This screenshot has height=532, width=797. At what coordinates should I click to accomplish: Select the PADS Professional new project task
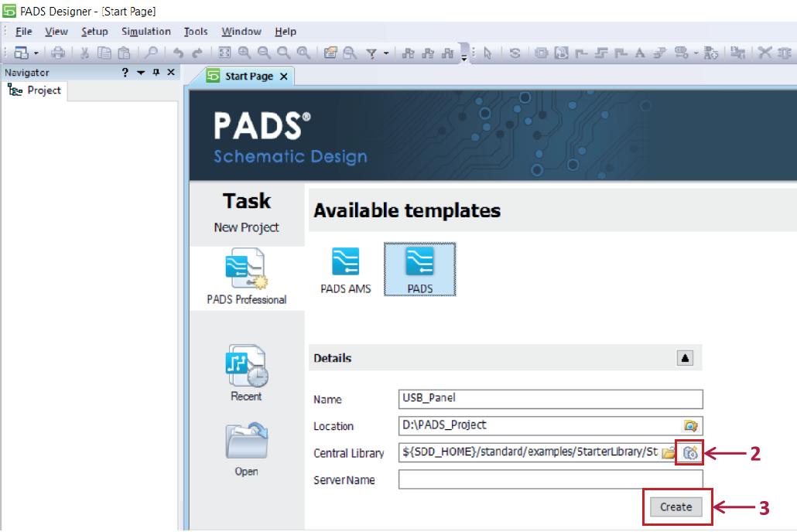(x=247, y=276)
